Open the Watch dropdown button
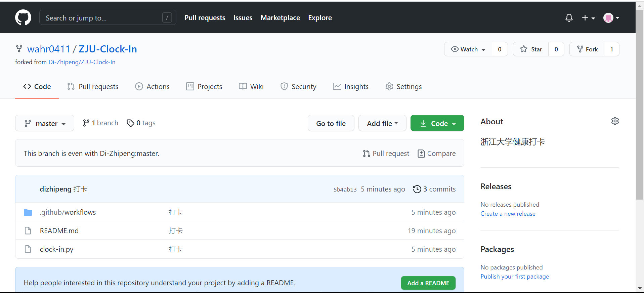The height and width of the screenshot is (293, 644). click(x=468, y=49)
